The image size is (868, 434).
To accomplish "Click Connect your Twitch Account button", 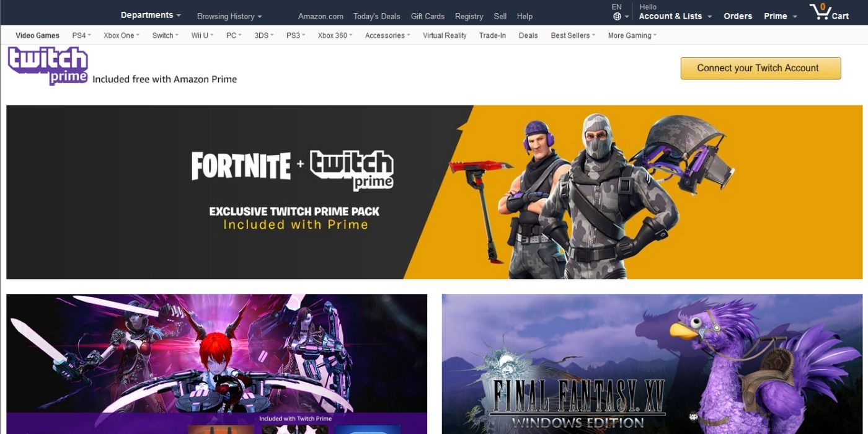I will click(761, 68).
